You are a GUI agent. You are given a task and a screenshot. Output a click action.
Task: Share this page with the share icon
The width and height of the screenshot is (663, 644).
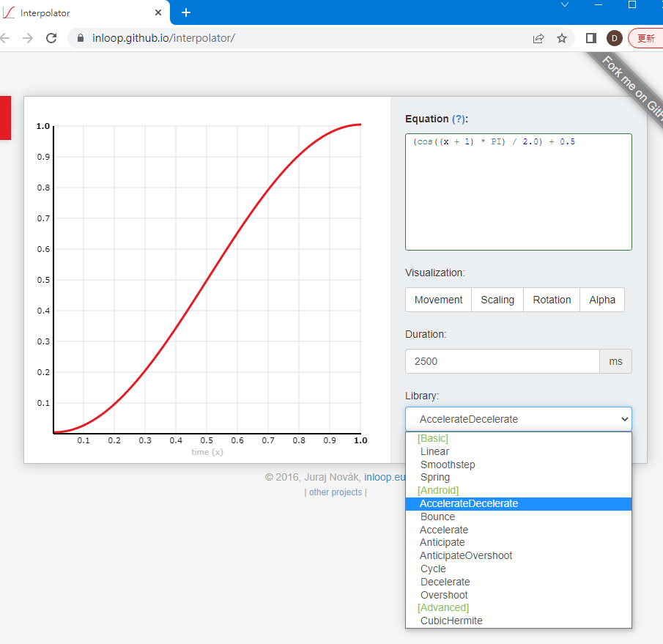coord(538,39)
